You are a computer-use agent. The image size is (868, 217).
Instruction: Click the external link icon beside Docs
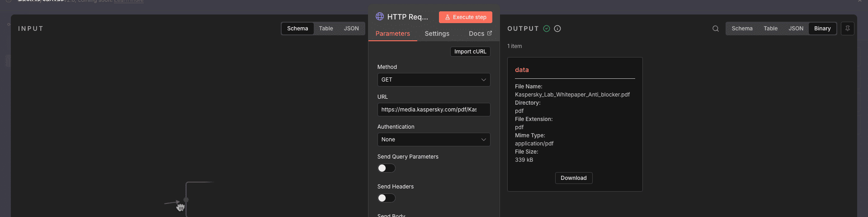pyautogui.click(x=489, y=33)
